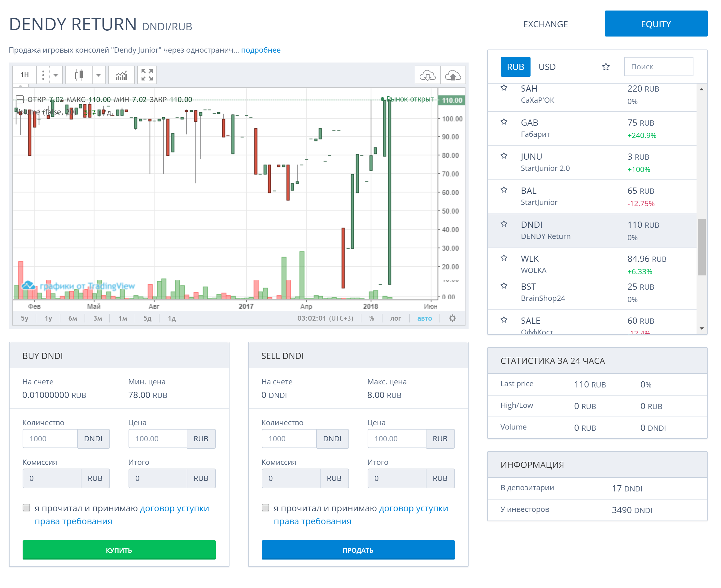
Task: Click the blue ПРОДАТЬ button
Action: (x=358, y=551)
